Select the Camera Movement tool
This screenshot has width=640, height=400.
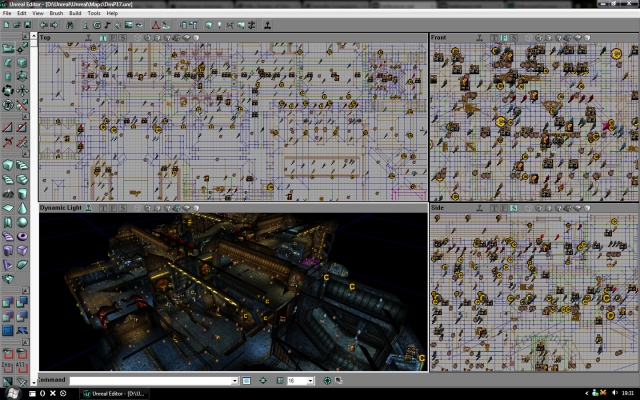[8, 48]
